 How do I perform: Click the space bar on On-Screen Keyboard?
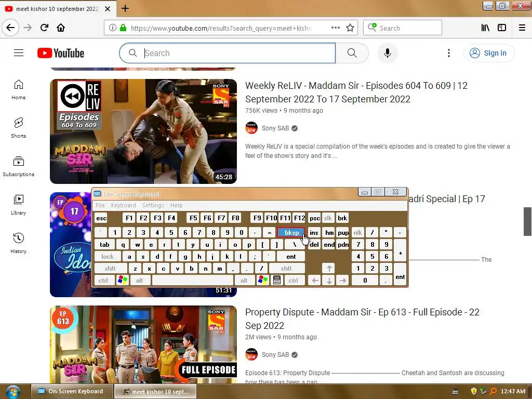point(193,281)
